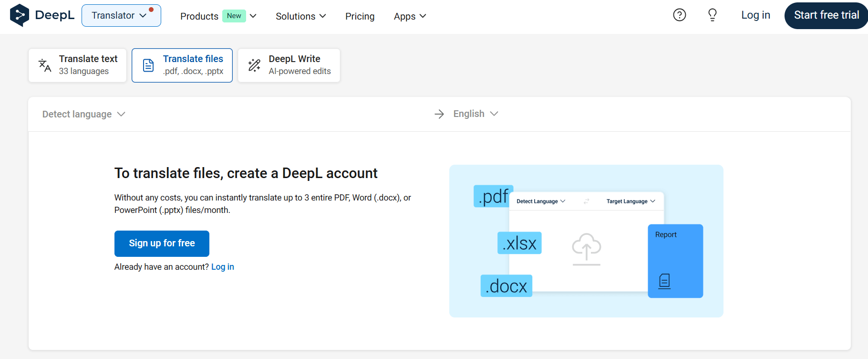The width and height of the screenshot is (868, 359).
Task: Click the text '33 languages'
Action: 84,71
